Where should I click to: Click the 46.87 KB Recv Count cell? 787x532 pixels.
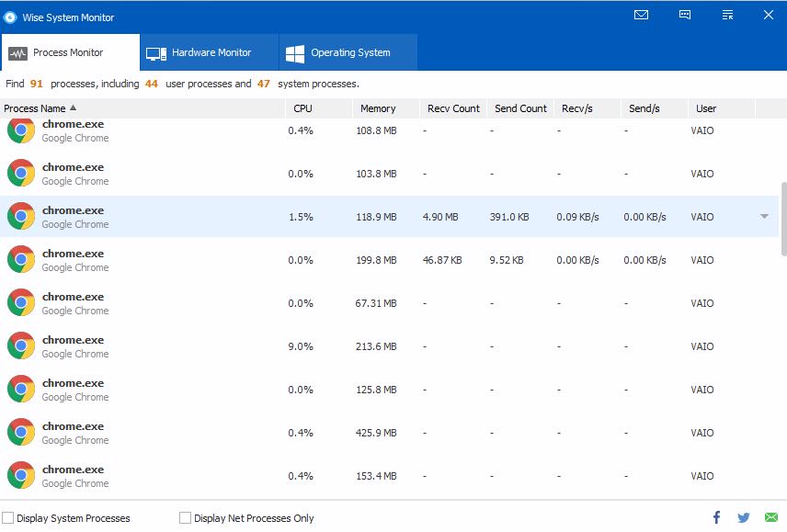[442, 260]
